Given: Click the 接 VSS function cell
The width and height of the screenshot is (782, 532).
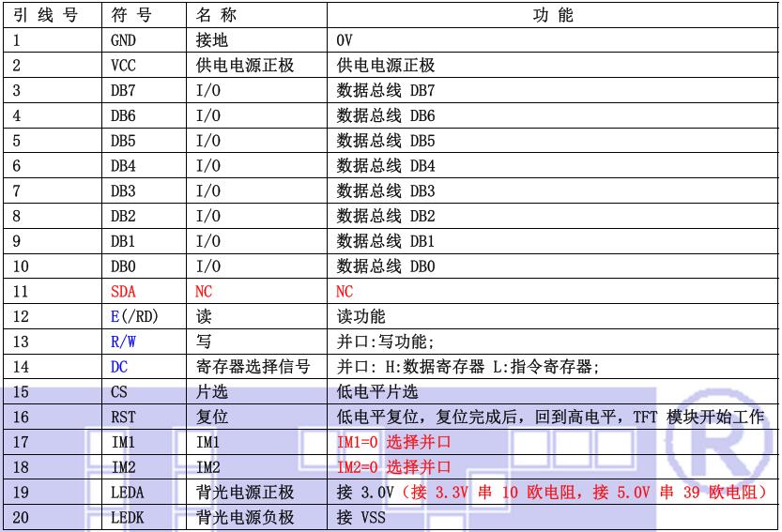Looking at the screenshot, I should click(360, 517).
